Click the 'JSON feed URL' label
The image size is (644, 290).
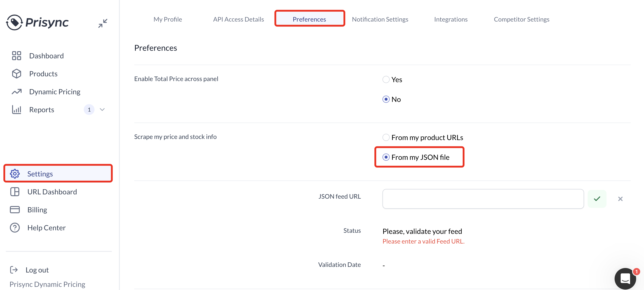point(339,196)
